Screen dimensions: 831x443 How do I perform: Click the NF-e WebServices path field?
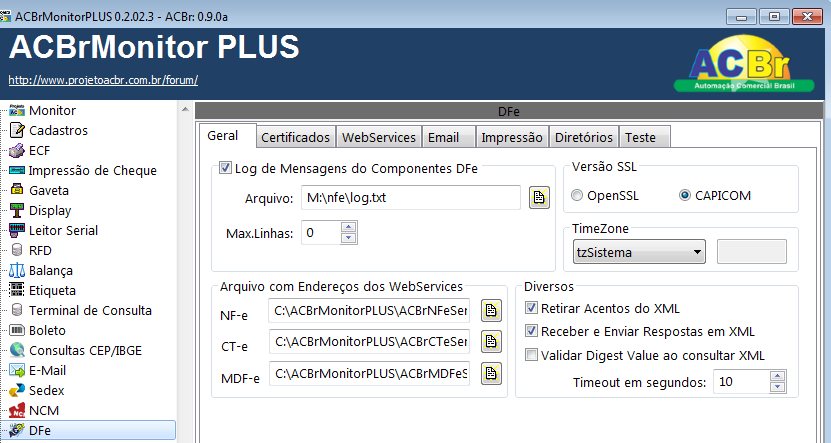click(369, 311)
